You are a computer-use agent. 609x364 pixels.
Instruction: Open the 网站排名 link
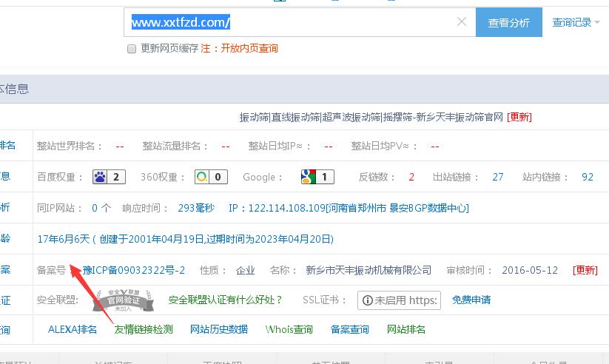coord(406,329)
